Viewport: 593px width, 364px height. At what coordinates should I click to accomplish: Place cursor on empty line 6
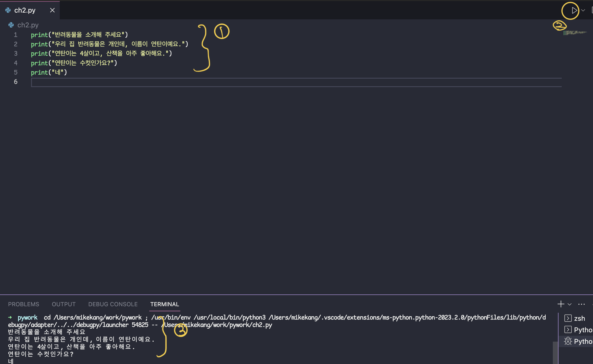click(x=169, y=82)
